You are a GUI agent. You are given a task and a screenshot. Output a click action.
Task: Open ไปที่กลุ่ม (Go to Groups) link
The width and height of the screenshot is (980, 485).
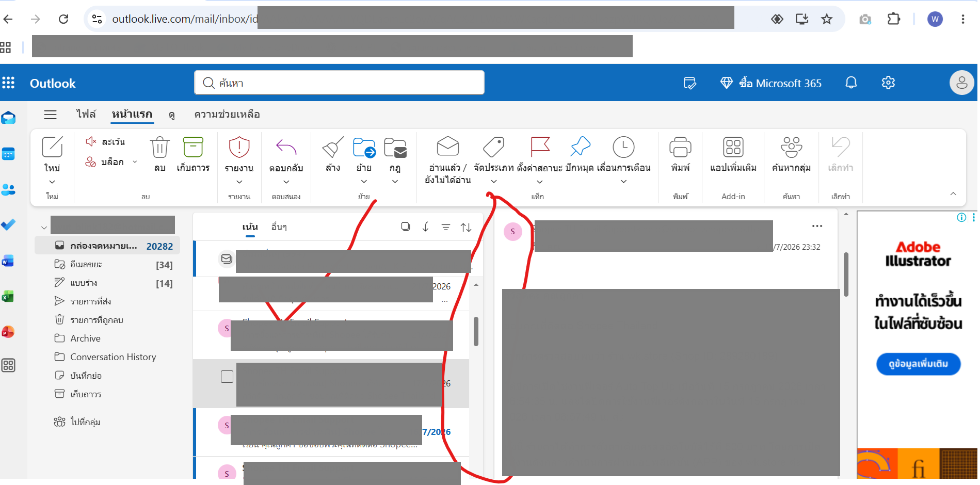point(77,422)
